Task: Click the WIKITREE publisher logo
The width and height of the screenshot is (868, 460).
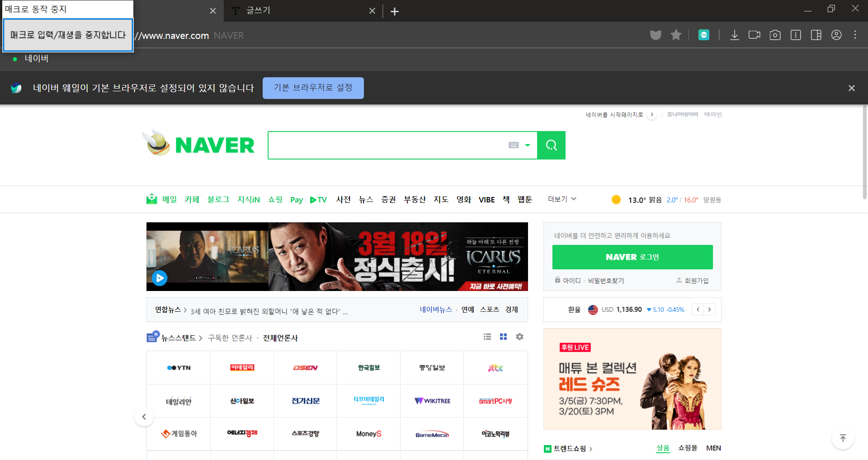Action: tap(432, 401)
